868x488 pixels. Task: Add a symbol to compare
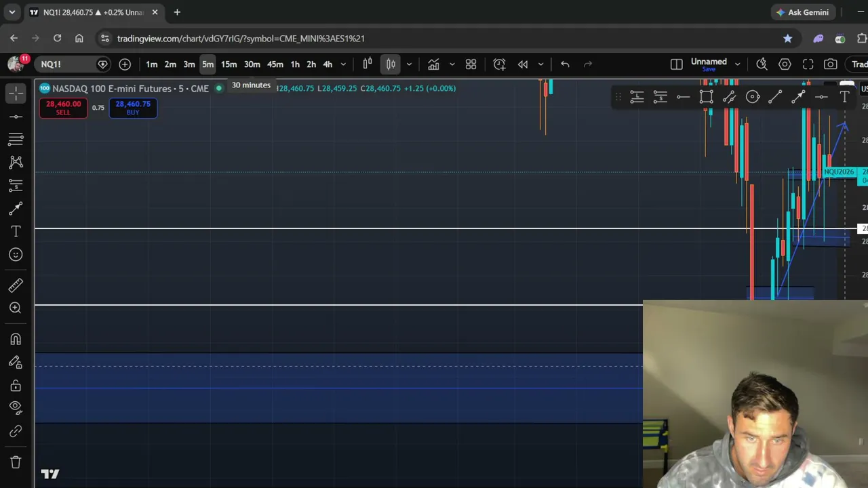125,64
